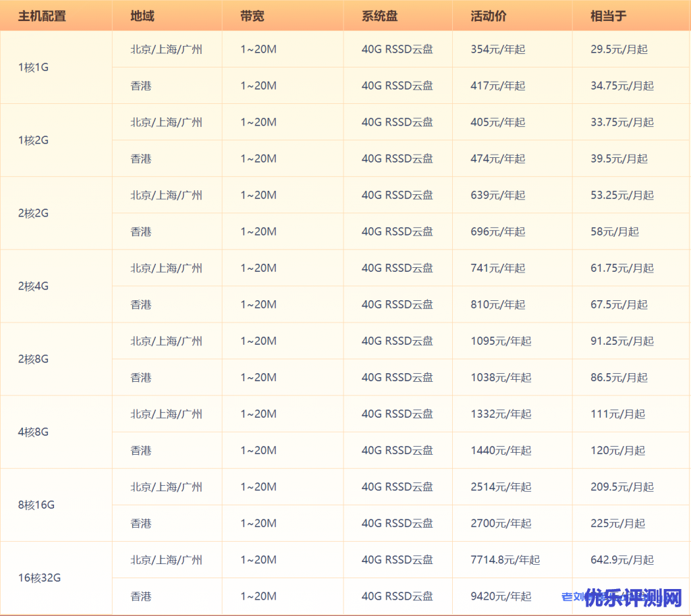Viewport: 691px width, 616px height.
Task: Open the 优乐评测网 watermark link
Action: 633,598
